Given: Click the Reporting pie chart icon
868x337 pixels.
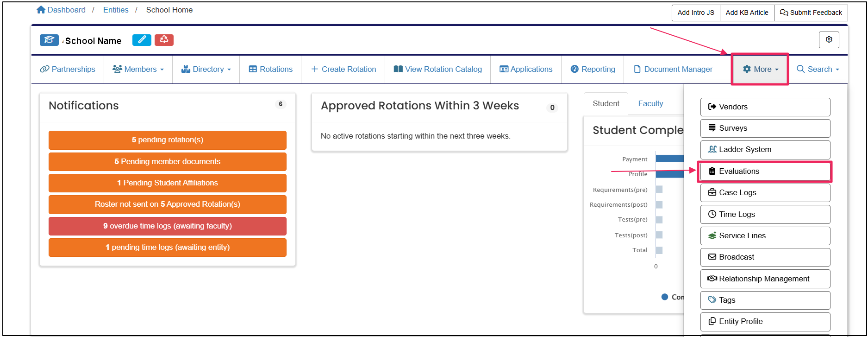Looking at the screenshot, I should coord(575,69).
